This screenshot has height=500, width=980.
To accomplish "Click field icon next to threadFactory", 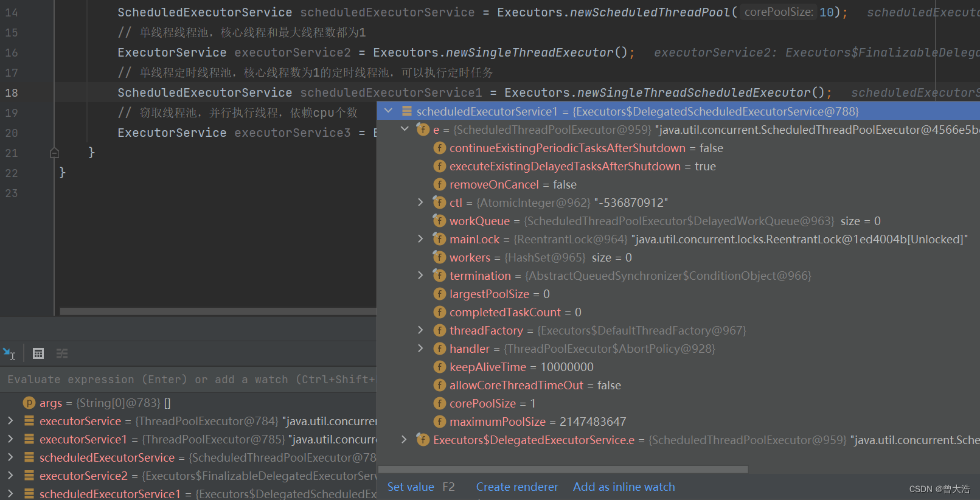I will click(x=439, y=330).
